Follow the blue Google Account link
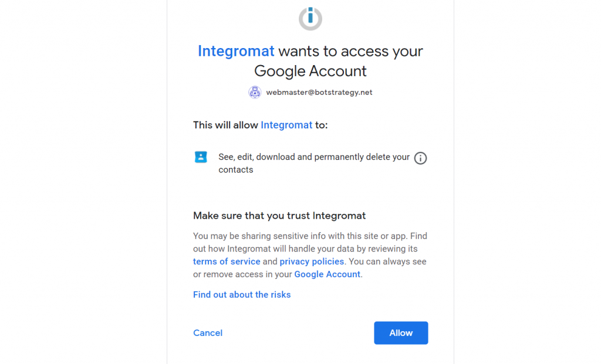Viewport: 601px width, 364px height. [327, 274]
